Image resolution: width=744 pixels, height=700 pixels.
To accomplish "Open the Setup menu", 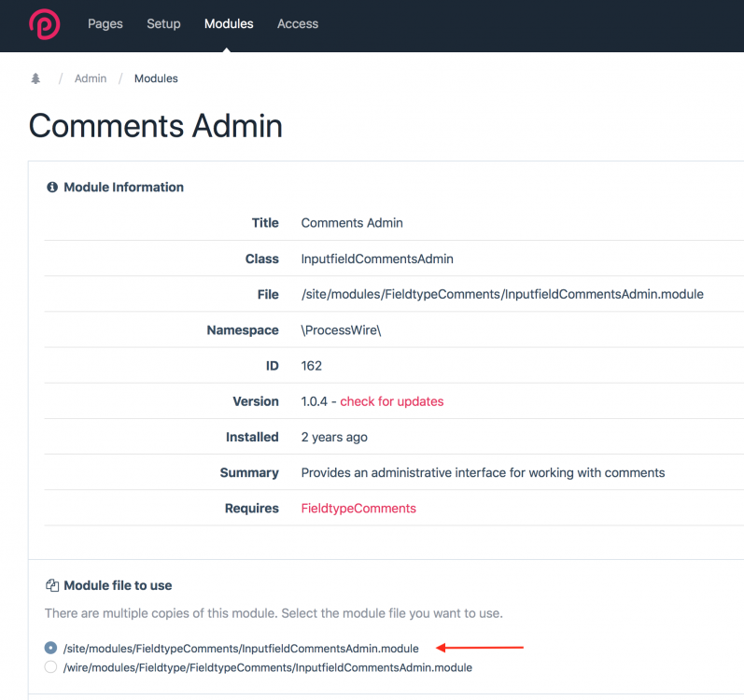I will point(163,23).
